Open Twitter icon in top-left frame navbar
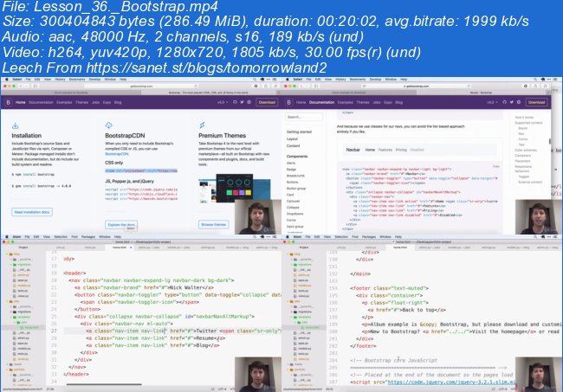563x392 pixels. click(242, 102)
